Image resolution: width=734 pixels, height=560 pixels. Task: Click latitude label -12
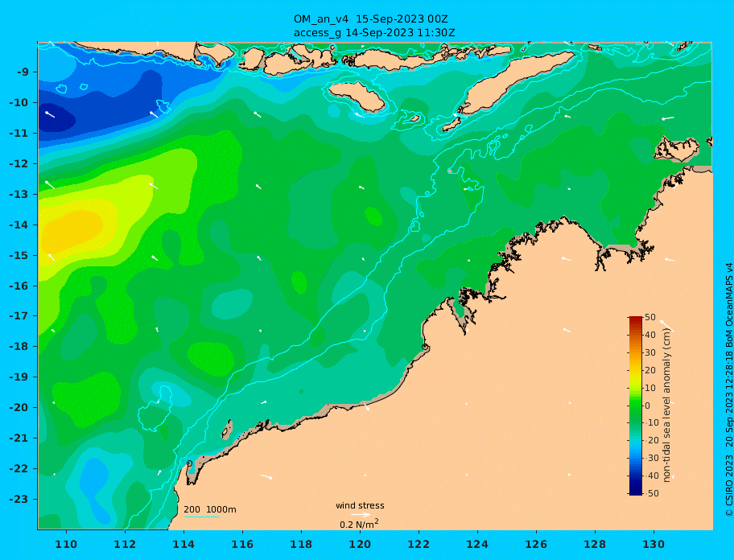click(19, 164)
